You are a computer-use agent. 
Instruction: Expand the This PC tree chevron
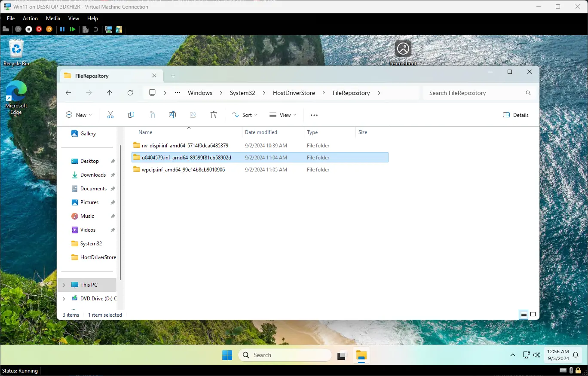pos(64,284)
